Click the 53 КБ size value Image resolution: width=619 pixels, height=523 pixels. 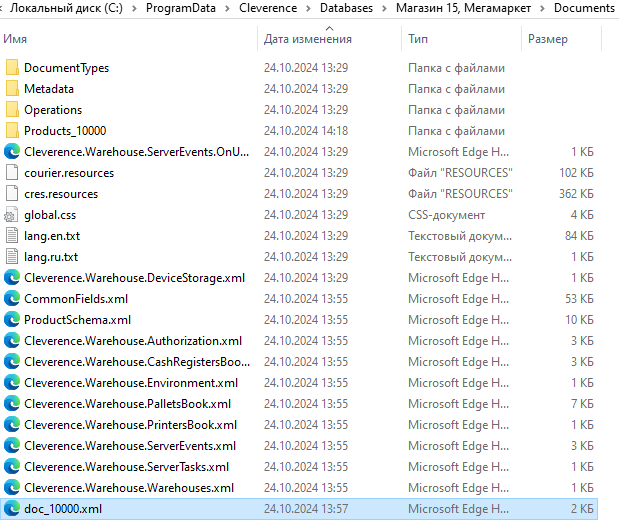(x=579, y=299)
